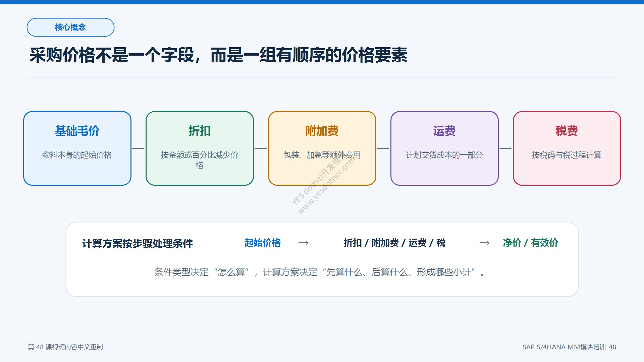Click the green 净价 / 有效价 label
The width and height of the screenshot is (644, 362).
[531, 243]
